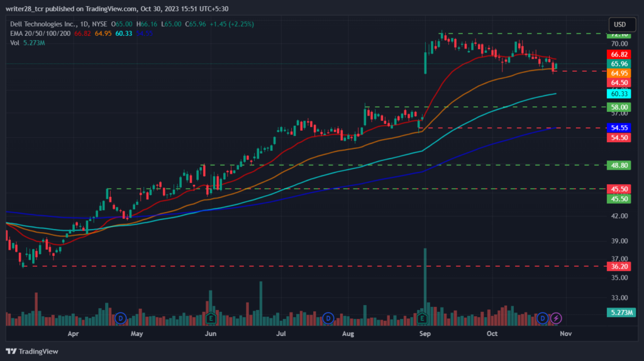
Task: Click the 39.00 price scale value
Action: pyautogui.click(x=619, y=241)
